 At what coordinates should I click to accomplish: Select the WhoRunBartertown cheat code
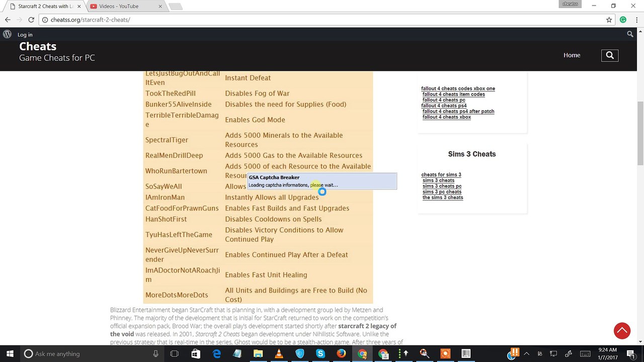click(x=176, y=171)
